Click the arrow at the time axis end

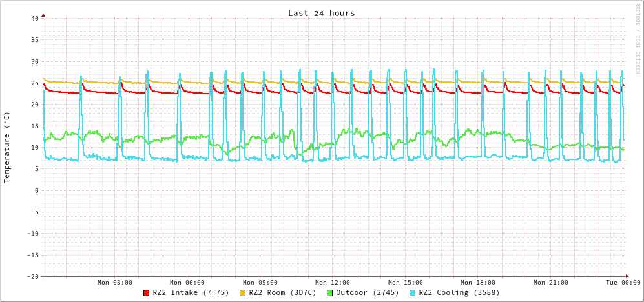point(627,276)
